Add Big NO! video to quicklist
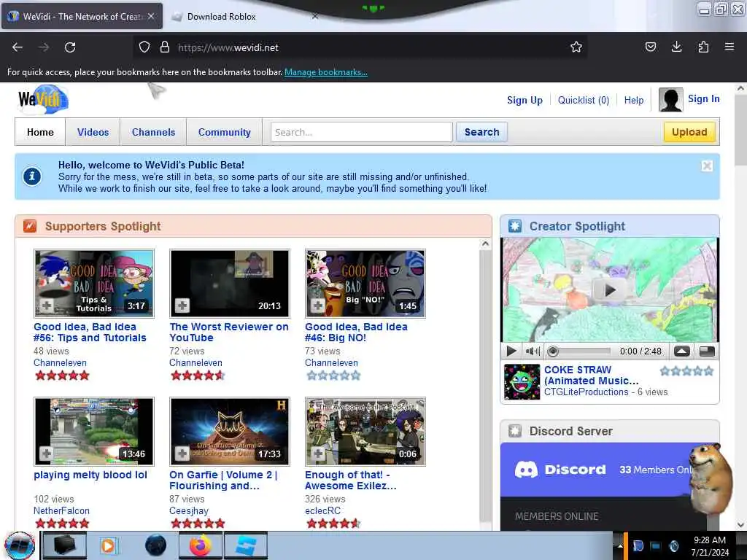This screenshot has height=560, width=747. pyautogui.click(x=318, y=306)
